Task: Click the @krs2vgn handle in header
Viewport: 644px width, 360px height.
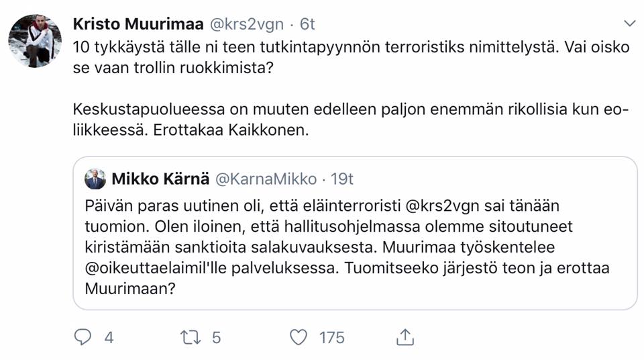Action: 247,24
